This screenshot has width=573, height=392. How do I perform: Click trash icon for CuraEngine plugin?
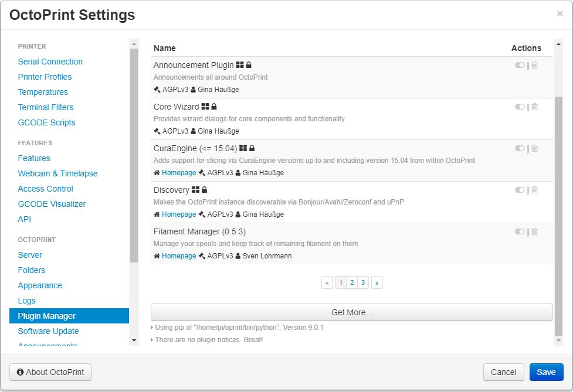535,148
